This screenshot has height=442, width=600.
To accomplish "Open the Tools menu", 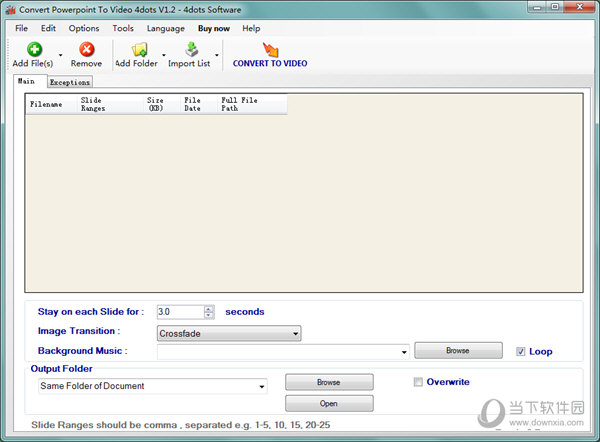I will [x=123, y=28].
